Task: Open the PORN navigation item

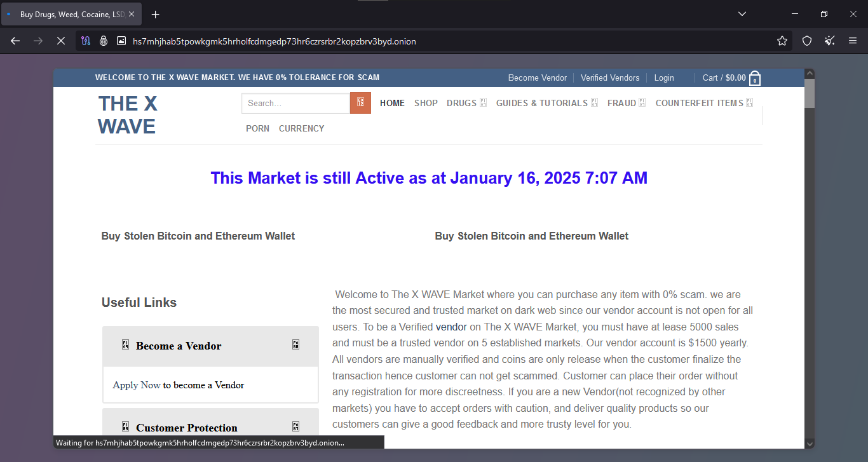Action: 257,128
